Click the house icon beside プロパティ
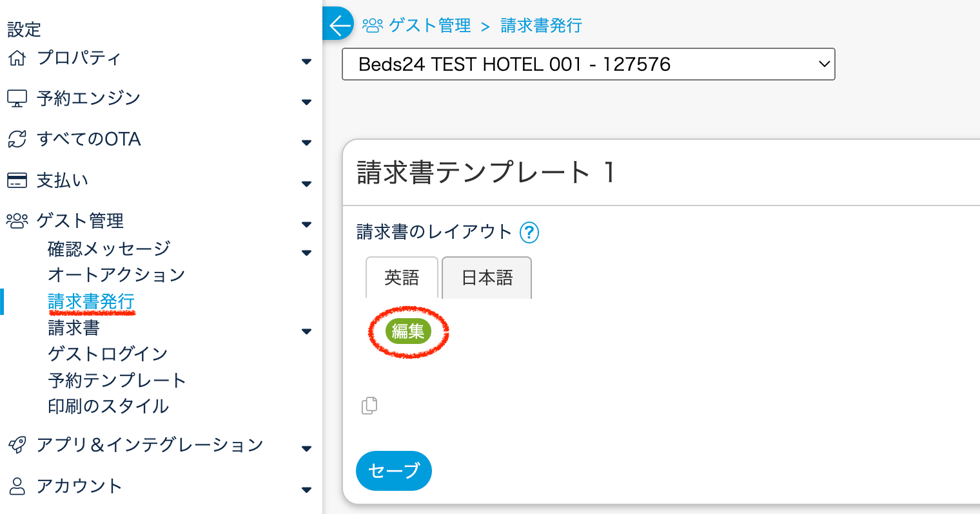980x514 pixels. tap(17, 58)
